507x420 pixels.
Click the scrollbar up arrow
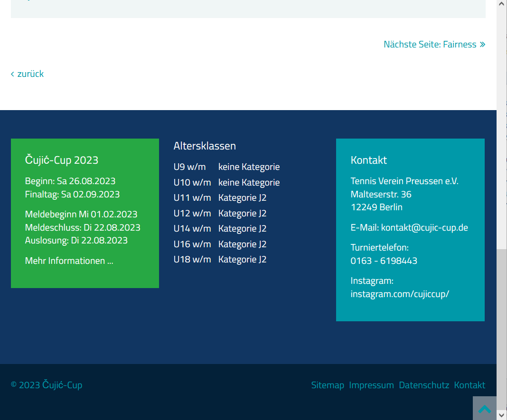[x=502, y=4]
